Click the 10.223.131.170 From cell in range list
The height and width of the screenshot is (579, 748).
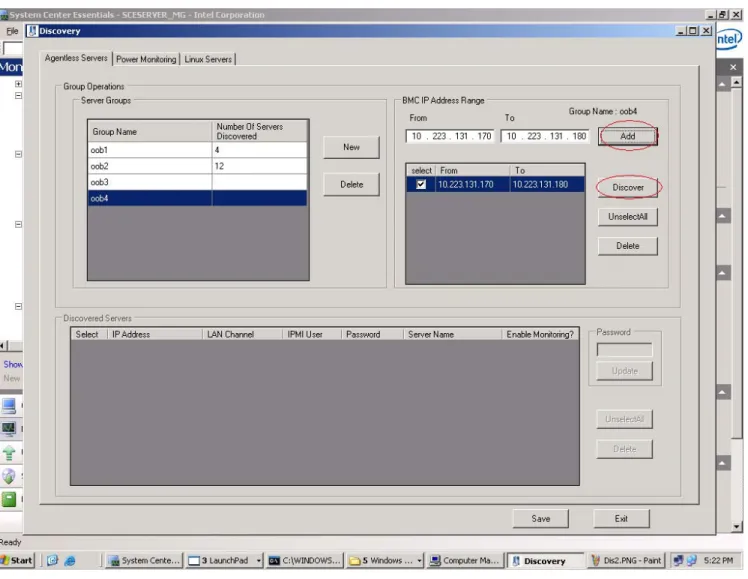472,185
